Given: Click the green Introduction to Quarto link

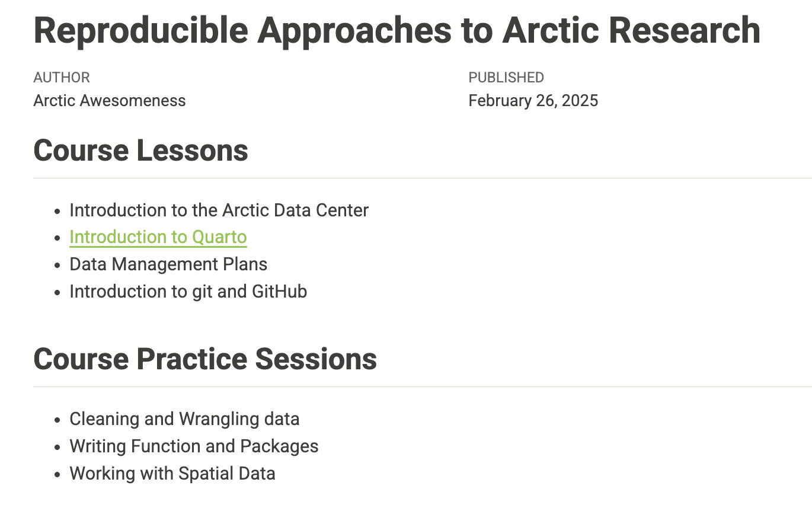Looking at the screenshot, I should point(158,237).
